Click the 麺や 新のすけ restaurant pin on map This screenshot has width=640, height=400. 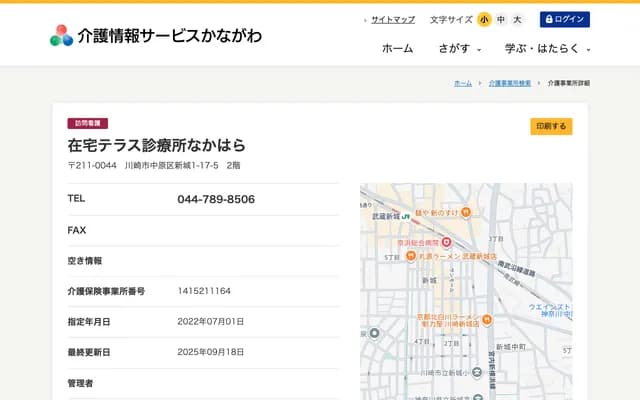[x=466, y=212]
